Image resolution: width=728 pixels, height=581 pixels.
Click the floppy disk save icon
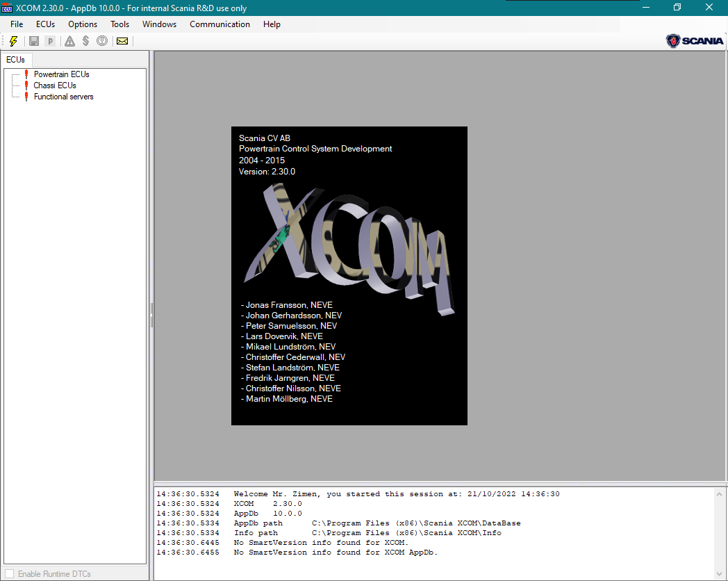click(33, 41)
